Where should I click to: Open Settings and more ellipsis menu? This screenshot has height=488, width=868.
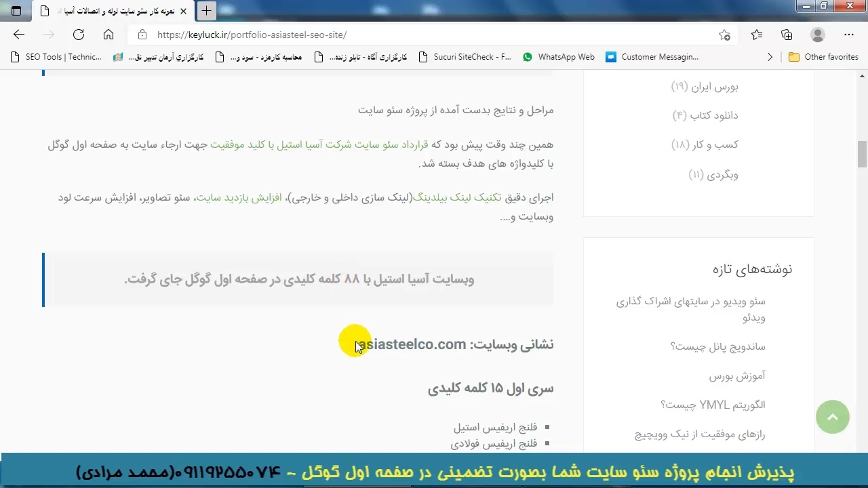coord(849,35)
